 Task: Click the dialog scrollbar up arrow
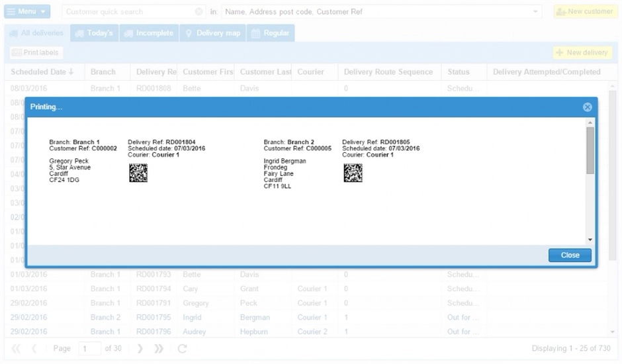click(590, 122)
